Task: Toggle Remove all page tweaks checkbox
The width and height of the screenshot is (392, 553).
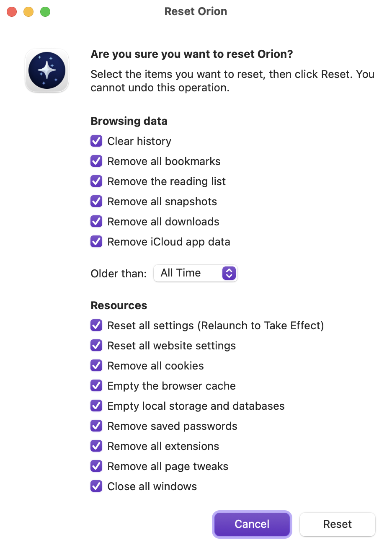Action: coord(96,466)
